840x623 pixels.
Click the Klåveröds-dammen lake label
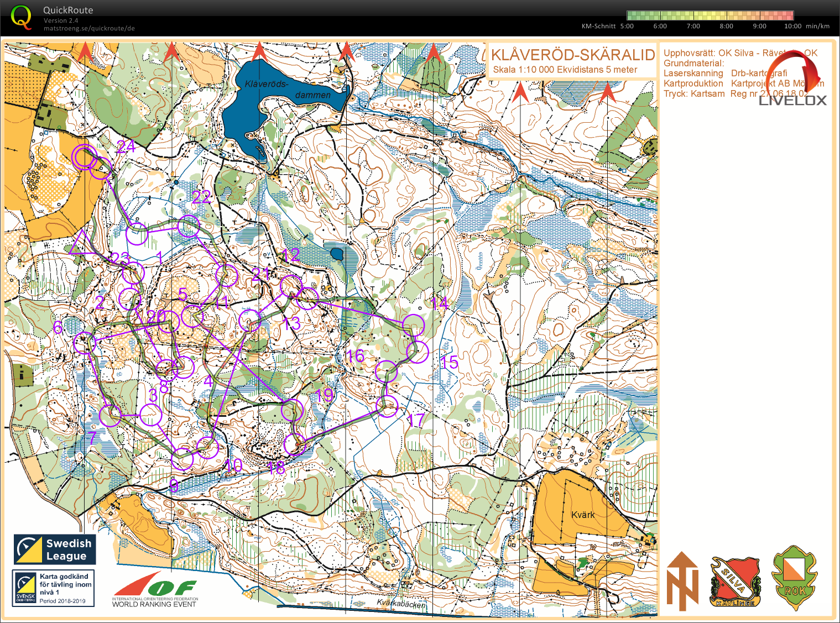pyautogui.click(x=288, y=89)
